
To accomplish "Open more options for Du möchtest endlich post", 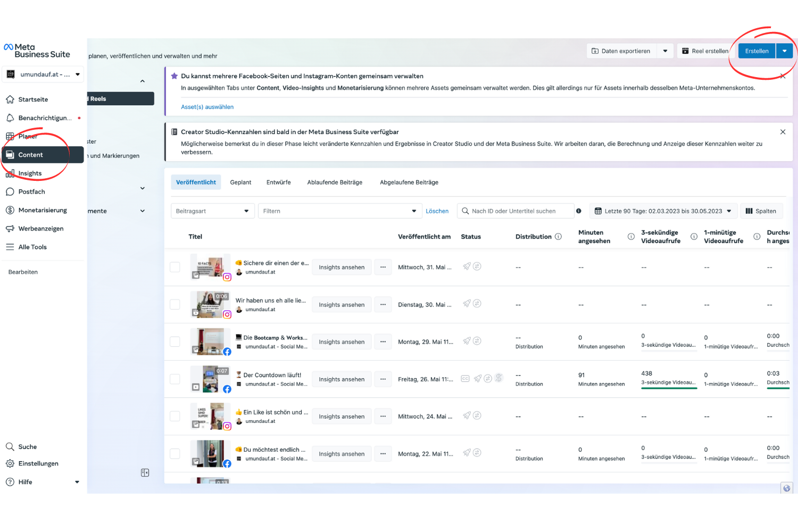I will coord(383,454).
